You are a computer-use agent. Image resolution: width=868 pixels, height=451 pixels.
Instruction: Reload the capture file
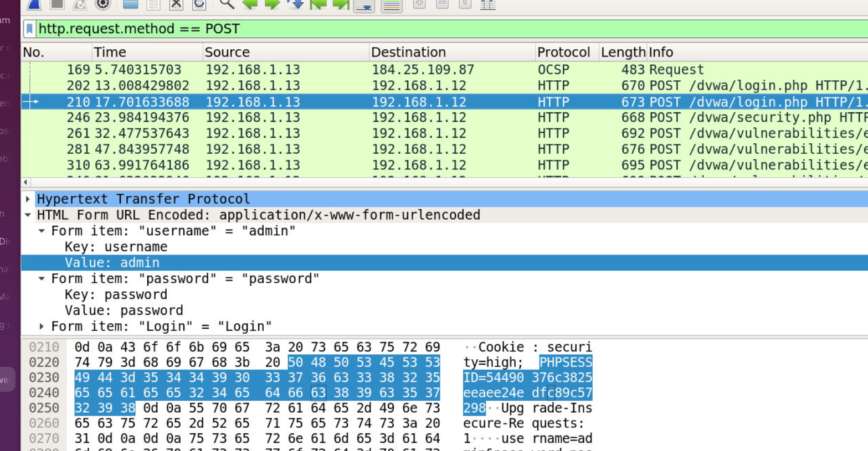click(199, 4)
